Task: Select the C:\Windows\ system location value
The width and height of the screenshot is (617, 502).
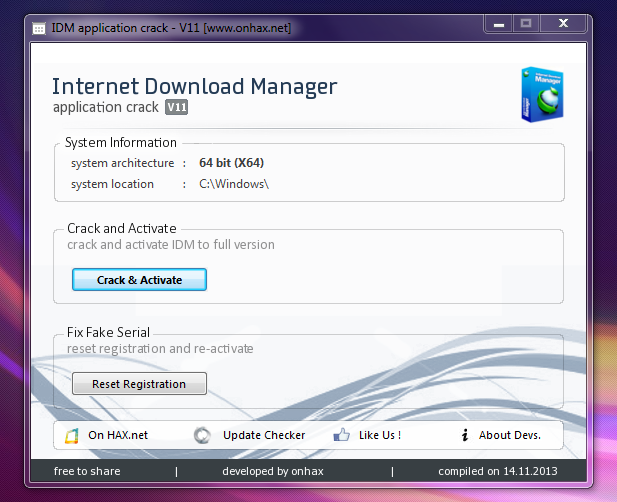Action: click(234, 184)
